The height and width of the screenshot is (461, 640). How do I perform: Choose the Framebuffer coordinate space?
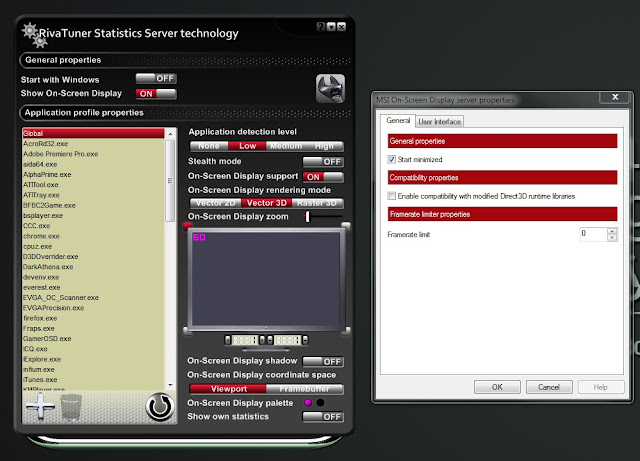coord(304,389)
